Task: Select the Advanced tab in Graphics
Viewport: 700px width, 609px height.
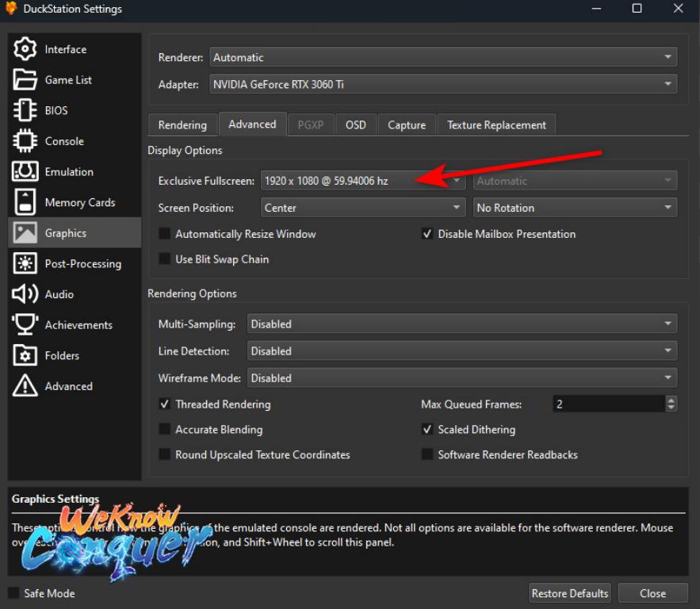Action: pos(252,124)
